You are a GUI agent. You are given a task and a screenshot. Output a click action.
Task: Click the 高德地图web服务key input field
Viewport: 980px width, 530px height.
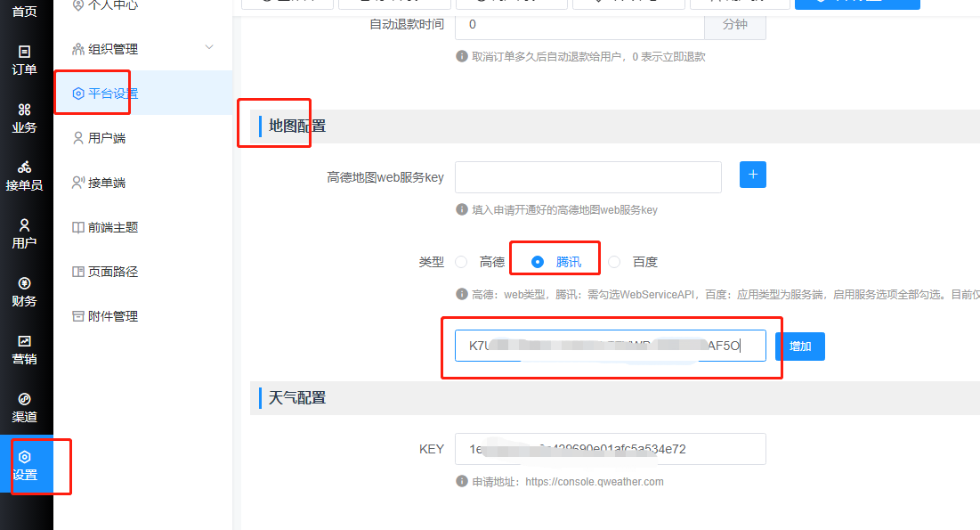[588, 177]
